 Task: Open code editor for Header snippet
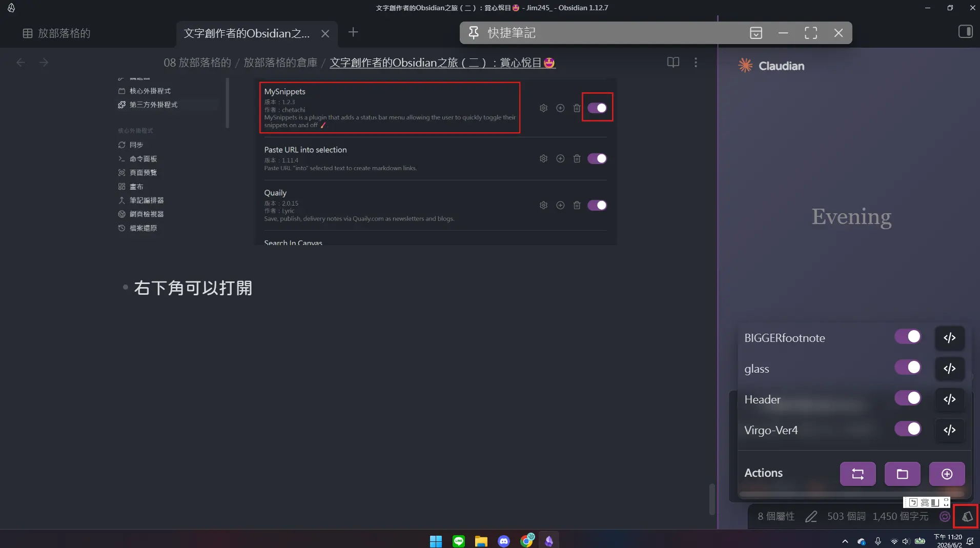tap(949, 399)
